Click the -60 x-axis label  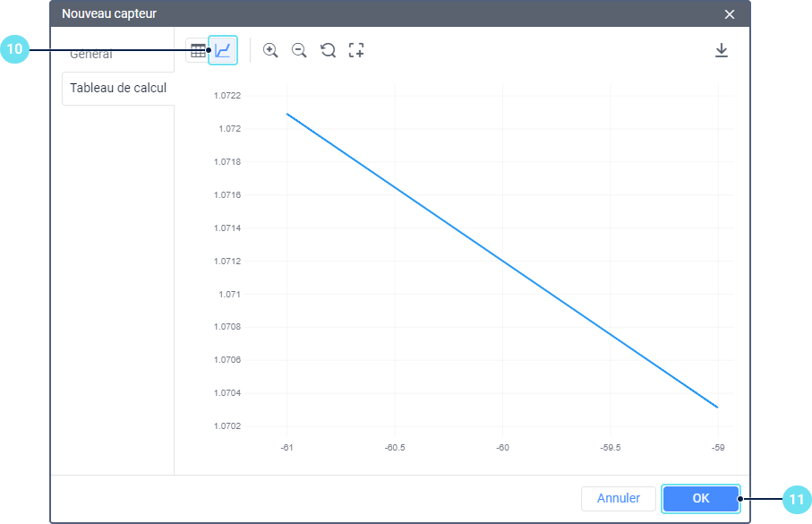(502, 447)
